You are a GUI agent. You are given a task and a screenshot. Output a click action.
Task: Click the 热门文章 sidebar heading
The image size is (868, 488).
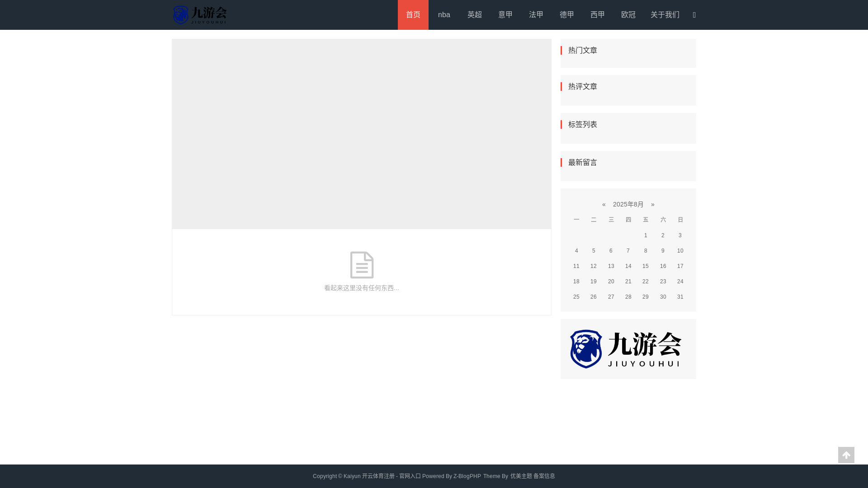[583, 50]
